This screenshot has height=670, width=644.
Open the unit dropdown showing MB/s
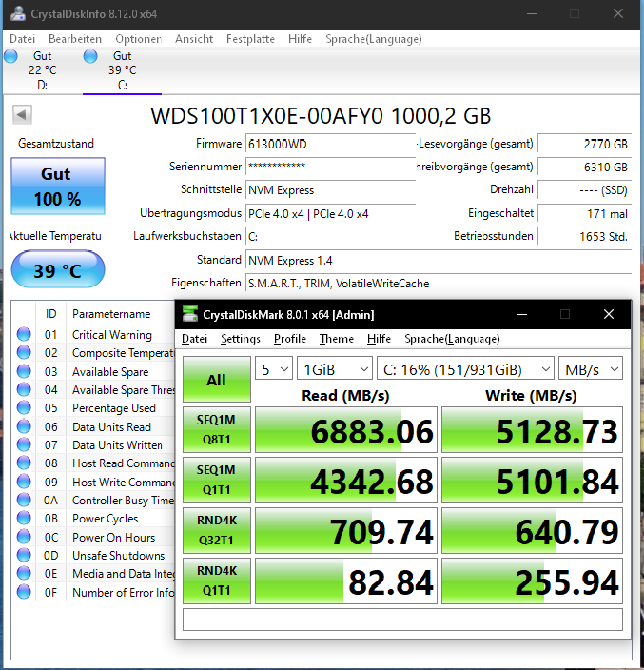pos(591,368)
